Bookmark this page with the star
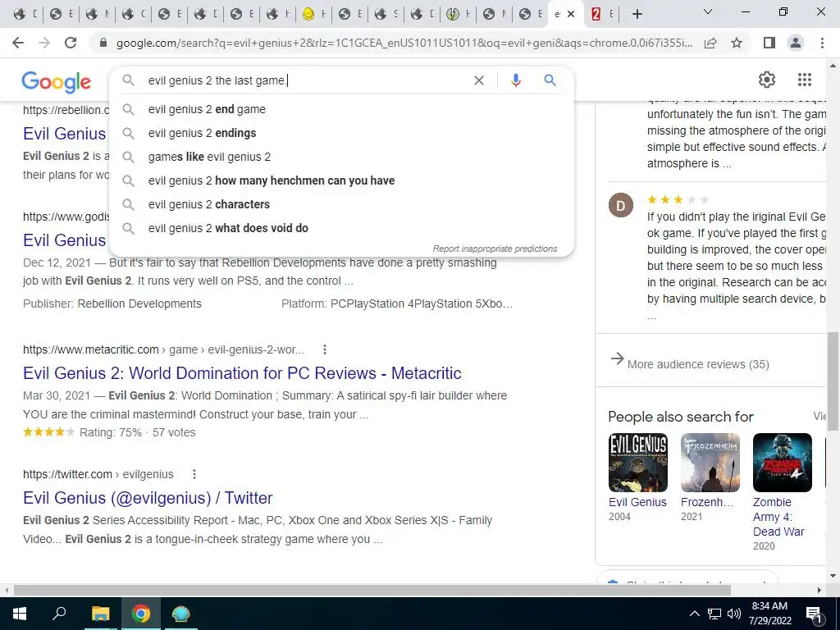840x630 pixels. pos(737,43)
